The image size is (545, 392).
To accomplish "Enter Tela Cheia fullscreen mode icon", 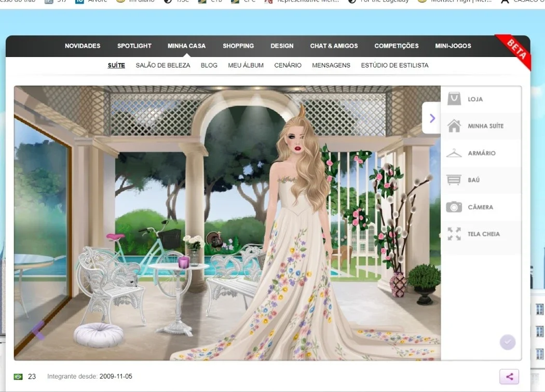I will [x=454, y=234].
